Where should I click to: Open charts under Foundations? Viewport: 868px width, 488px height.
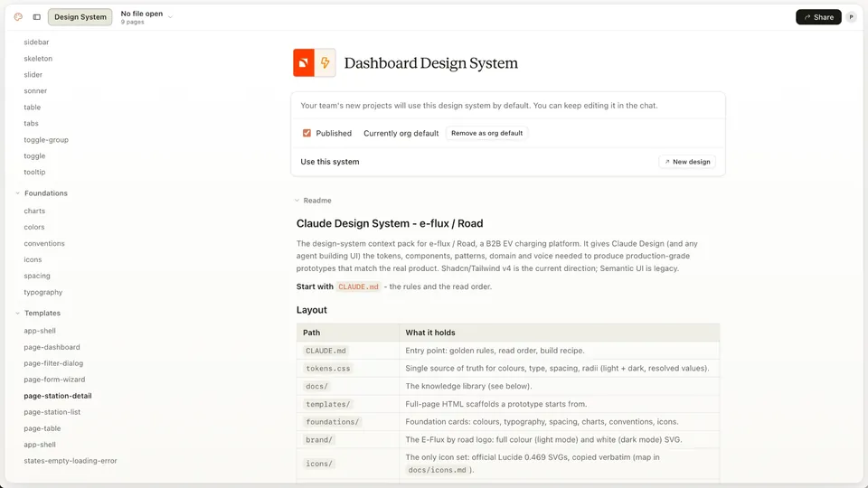pyautogui.click(x=34, y=211)
